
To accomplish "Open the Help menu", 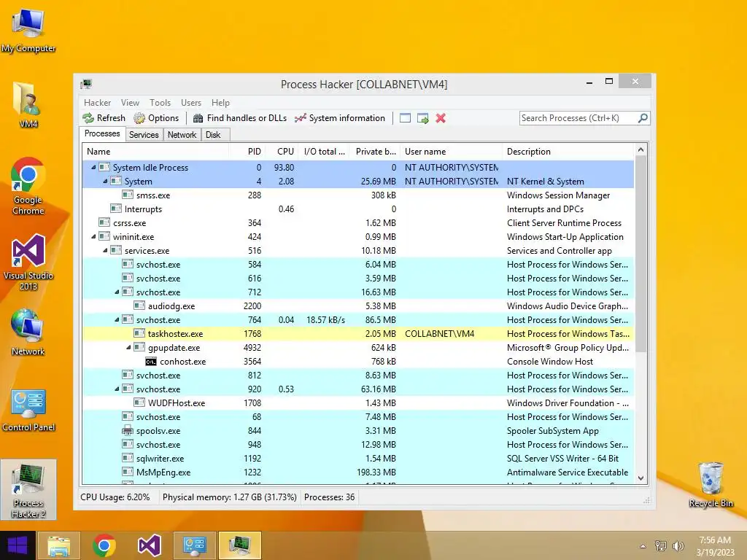I will pos(220,103).
